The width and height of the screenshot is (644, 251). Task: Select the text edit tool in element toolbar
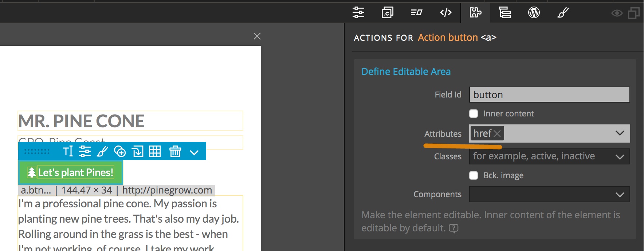(68, 151)
